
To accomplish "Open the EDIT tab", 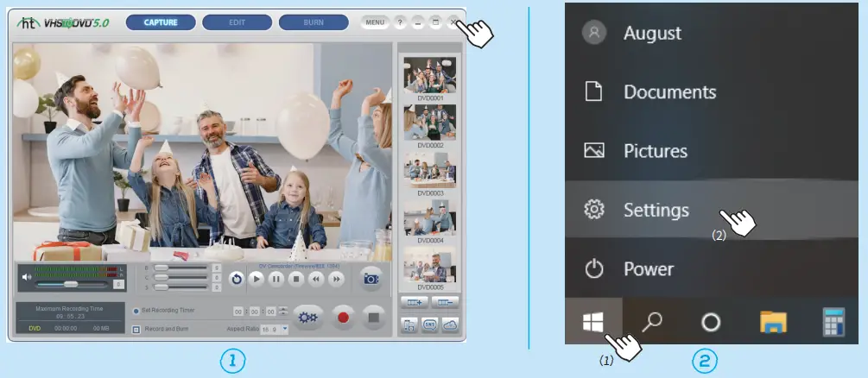I will coord(237,22).
